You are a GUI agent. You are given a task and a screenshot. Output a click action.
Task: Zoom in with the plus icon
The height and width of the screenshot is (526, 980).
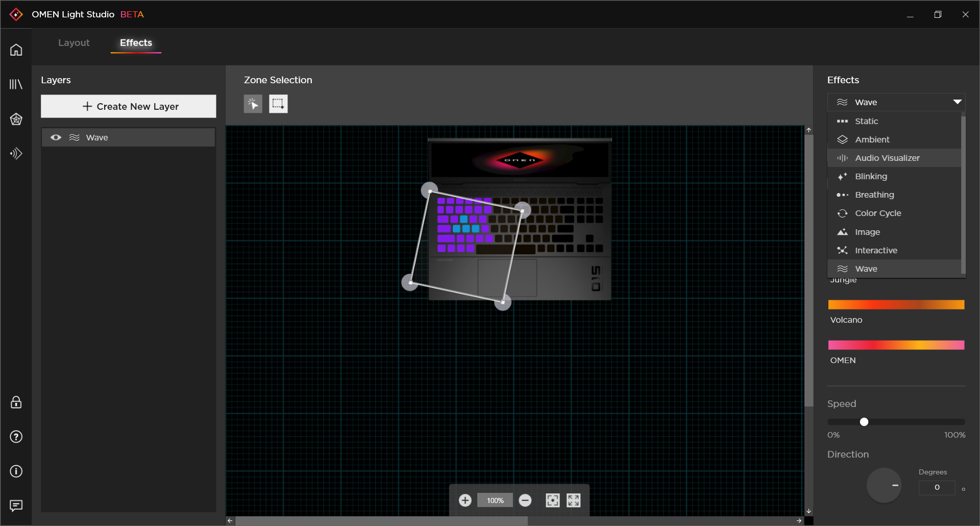point(465,500)
